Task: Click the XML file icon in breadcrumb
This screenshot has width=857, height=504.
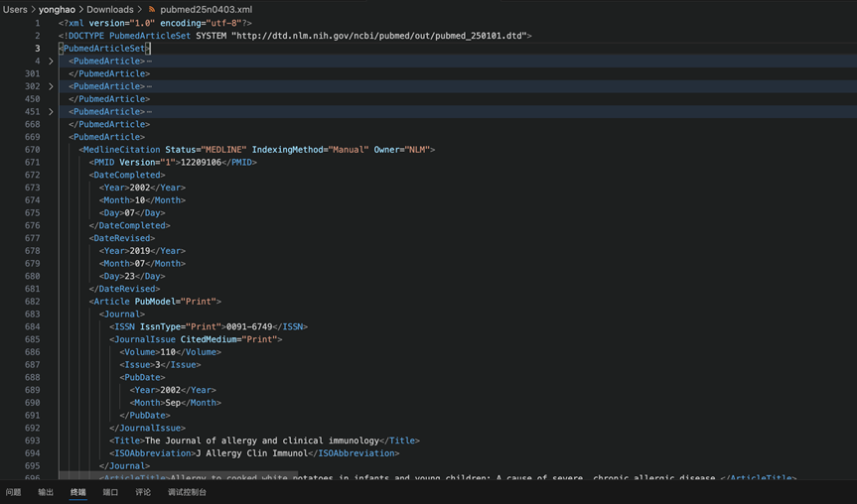Action: coord(152,10)
